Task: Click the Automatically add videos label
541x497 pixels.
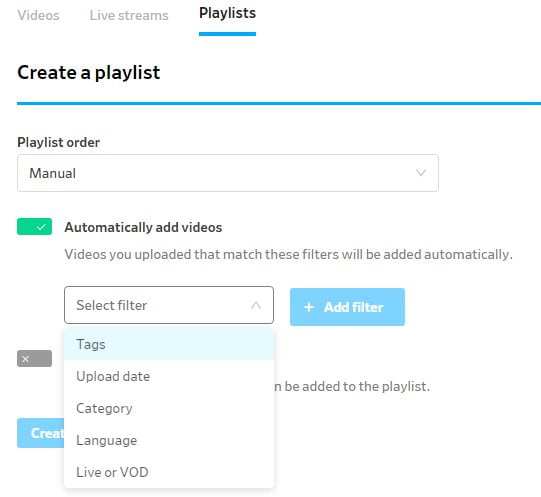Action: pyautogui.click(x=143, y=227)
